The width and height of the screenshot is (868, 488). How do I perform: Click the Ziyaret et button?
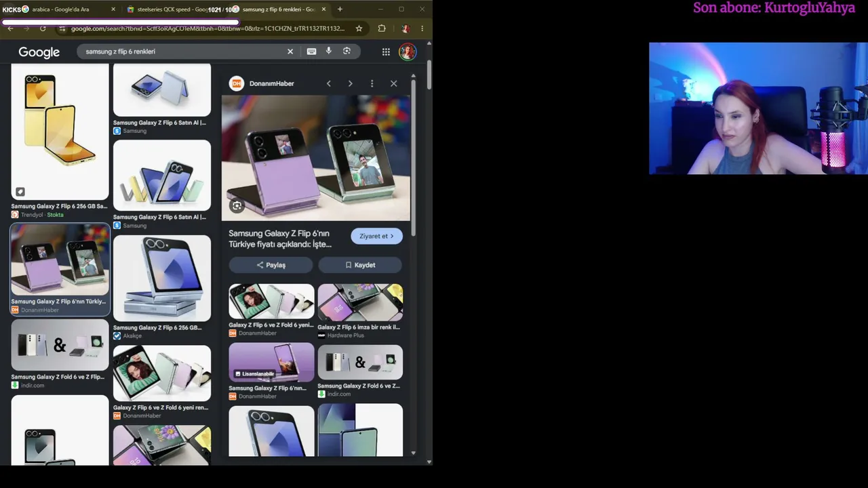(376, 236)
